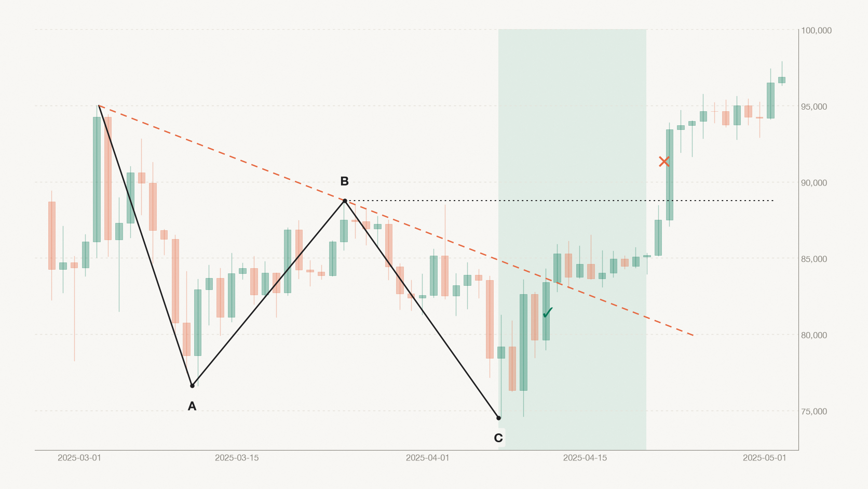Click the green shaded zone
The image size is (868, 489).
(x=572, y=240)
